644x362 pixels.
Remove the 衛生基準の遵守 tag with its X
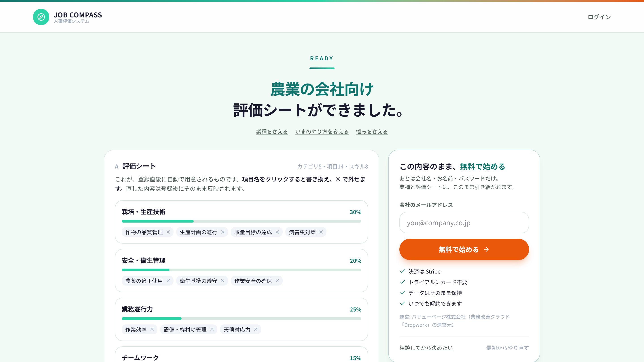(223, 281)
